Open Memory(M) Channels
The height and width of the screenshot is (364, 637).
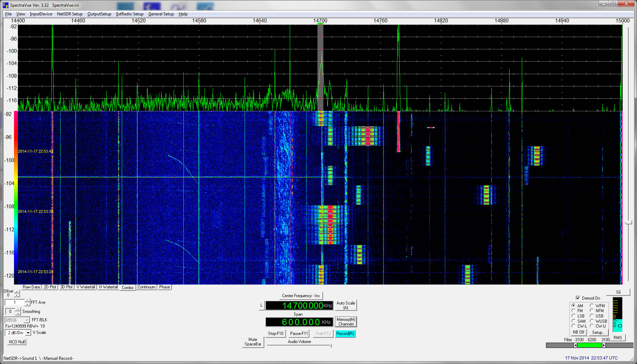point(346,322)
